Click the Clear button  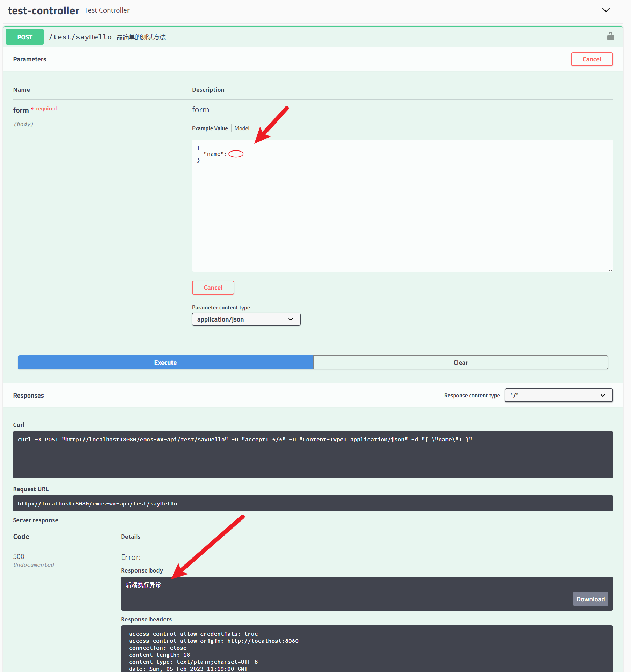461,362
